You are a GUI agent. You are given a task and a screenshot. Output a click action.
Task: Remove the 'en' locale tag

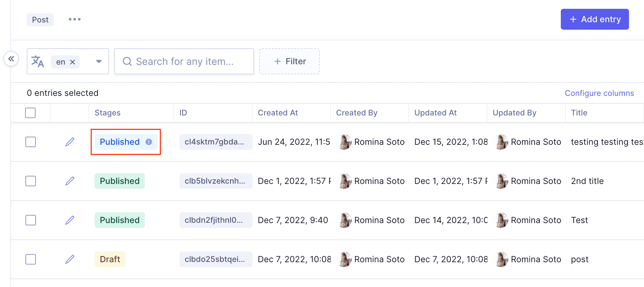point(73,62)
